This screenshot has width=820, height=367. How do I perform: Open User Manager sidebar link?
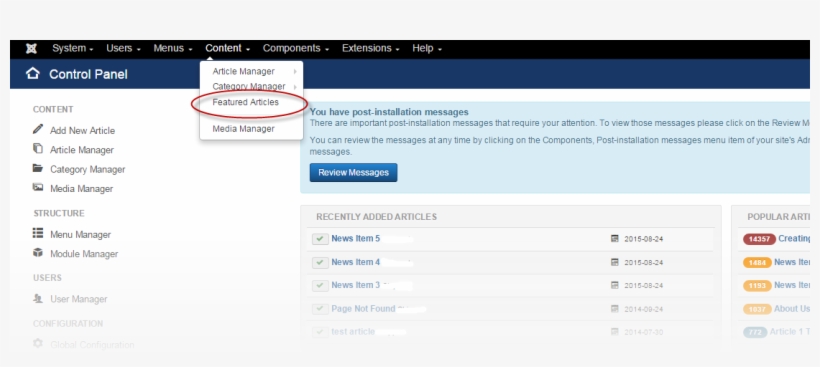click(78, 300)
